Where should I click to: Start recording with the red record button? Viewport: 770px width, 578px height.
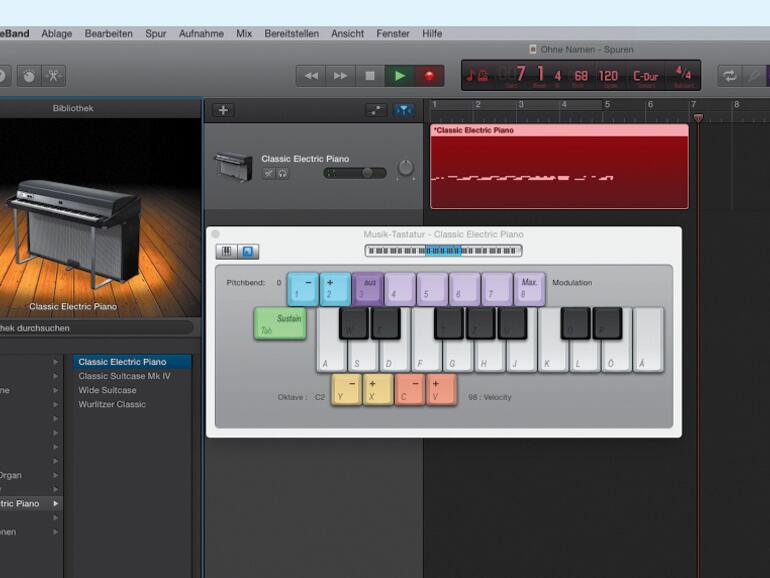click(429, 76)
